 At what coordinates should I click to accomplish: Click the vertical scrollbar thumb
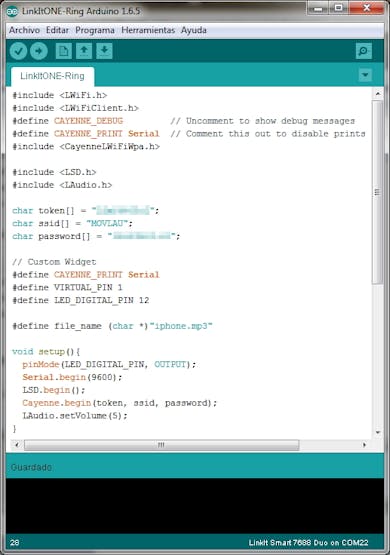coord(378,192)
